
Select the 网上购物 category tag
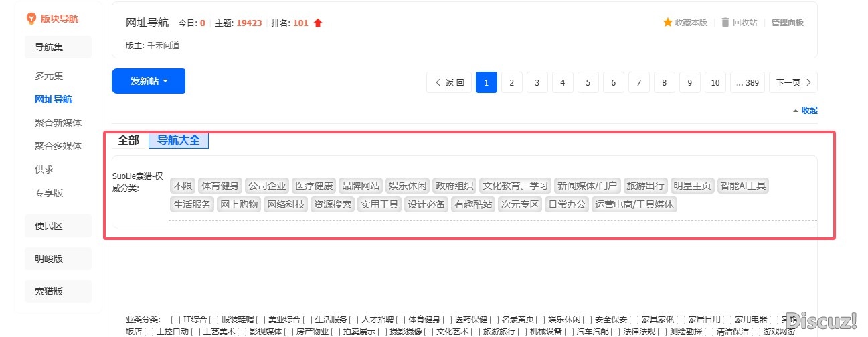pos(239,204)
